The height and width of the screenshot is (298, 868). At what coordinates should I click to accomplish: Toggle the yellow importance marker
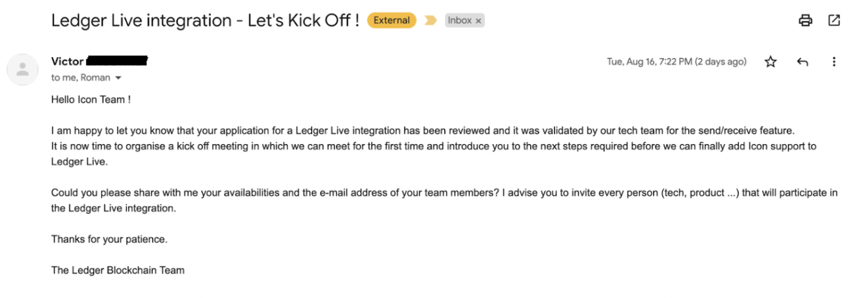(430, 20)
